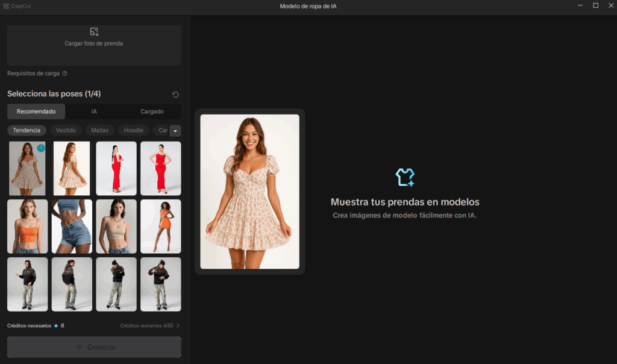Select the Vestido category chip
617x364 pixels.
pos(66,130)
